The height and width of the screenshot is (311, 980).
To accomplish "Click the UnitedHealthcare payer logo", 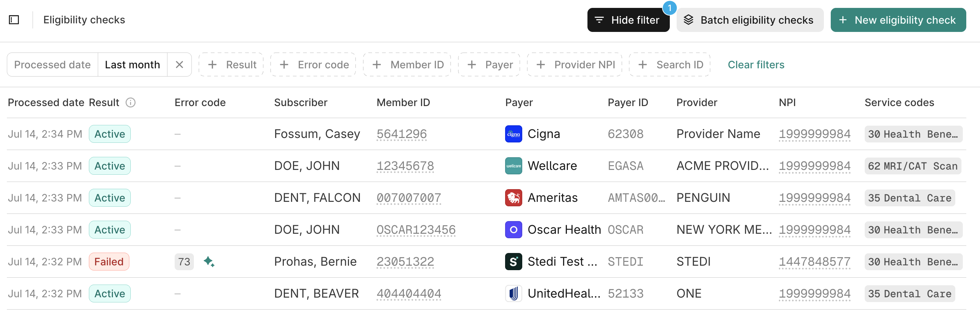I will [513, 293].
